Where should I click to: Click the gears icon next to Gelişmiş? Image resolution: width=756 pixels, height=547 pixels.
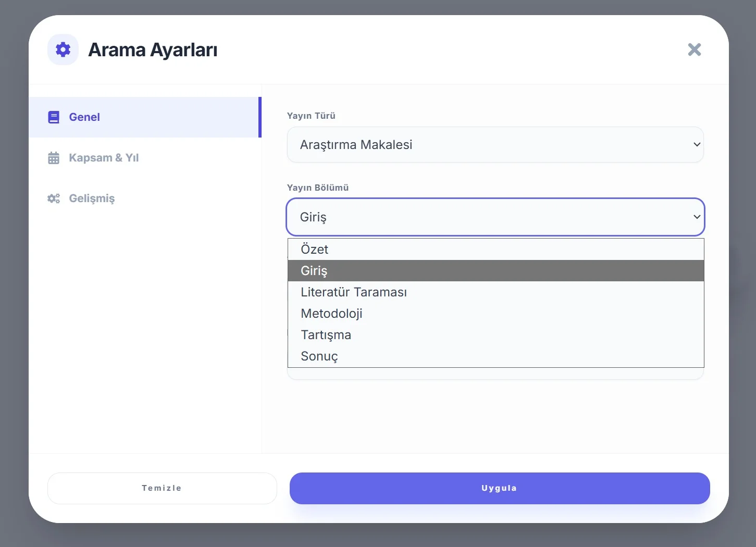54,198
